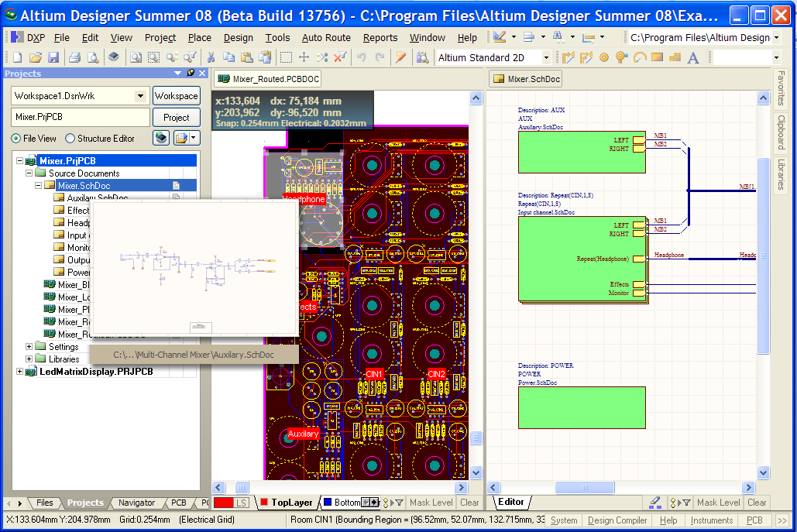
Task: Switch to the Mixer.SchDoc document tab
Action: pos(526,79)
